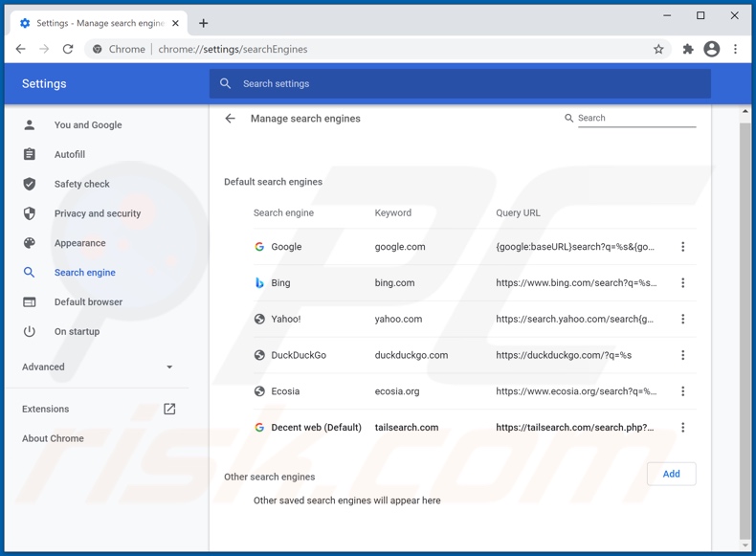The height and width of the screenshot is (556, 756).
Task: Open Appearance settings section
Action: tap(79, 243)
